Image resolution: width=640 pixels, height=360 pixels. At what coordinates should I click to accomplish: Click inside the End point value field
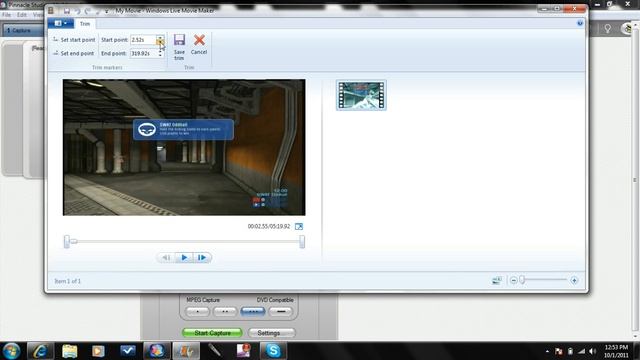tap(143, 53)
